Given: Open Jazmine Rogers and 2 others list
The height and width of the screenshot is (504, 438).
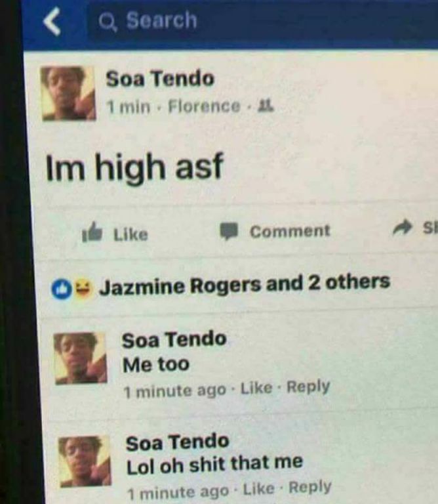Looking at the screenshot, I should tap(245, 284).
